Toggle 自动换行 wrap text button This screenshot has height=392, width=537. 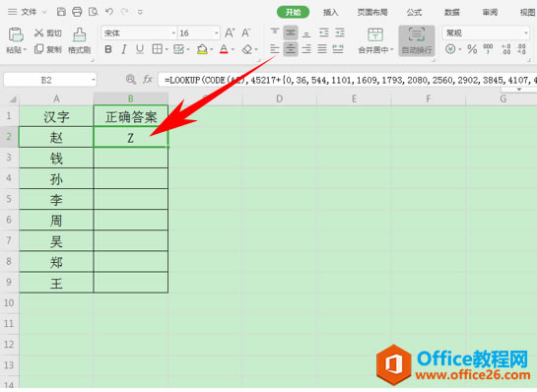[417, 41]
